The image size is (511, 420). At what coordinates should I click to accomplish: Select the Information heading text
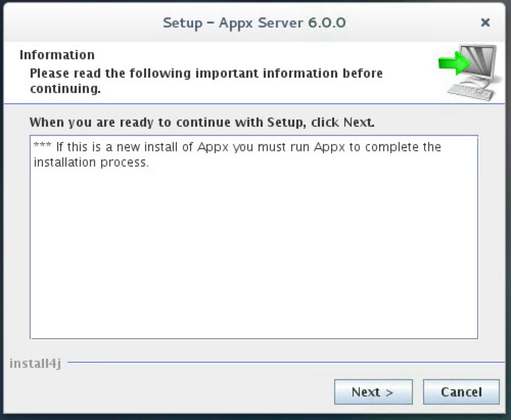(57, 55)
